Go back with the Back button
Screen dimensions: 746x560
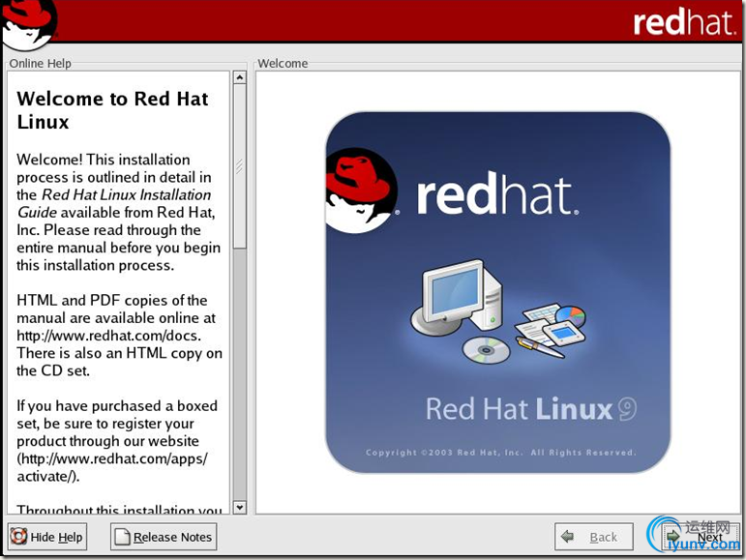594,537
